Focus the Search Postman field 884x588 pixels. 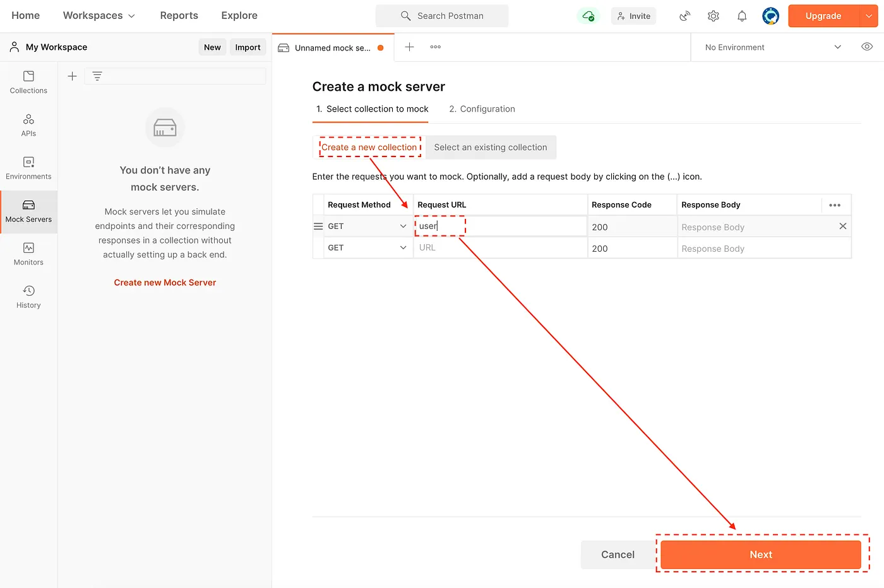pos(442,16)
